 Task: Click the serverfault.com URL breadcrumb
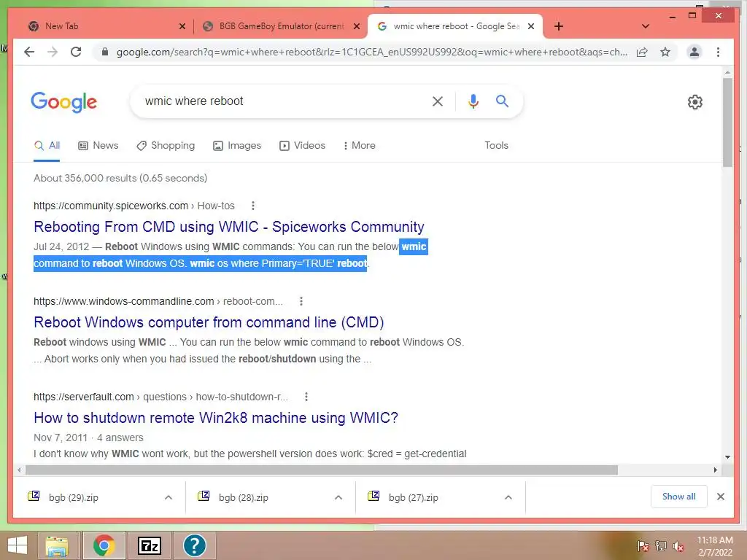click(x=161, y=397)
